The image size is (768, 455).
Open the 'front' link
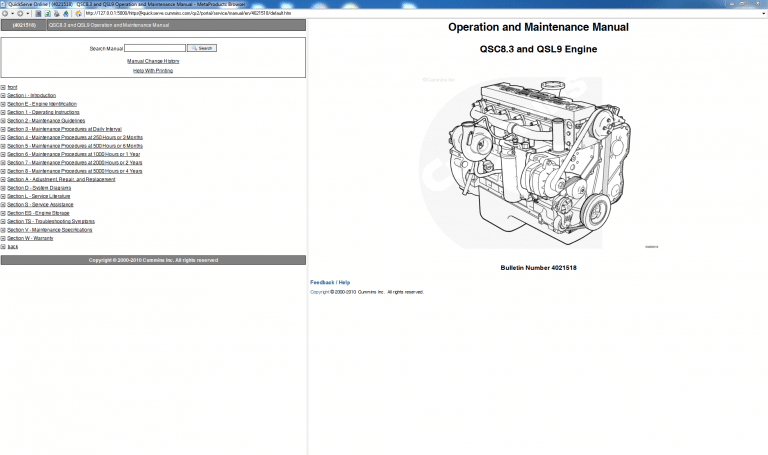pos(12,87)
